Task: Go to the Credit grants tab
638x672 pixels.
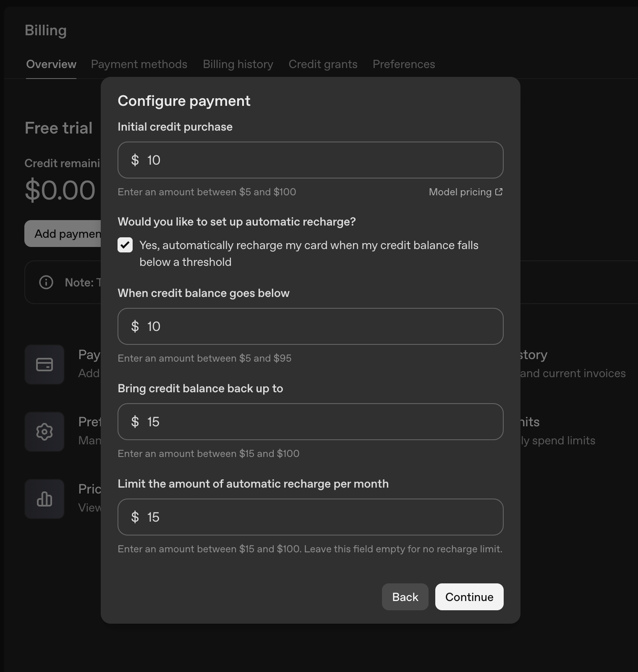Action: coord(323,64)
